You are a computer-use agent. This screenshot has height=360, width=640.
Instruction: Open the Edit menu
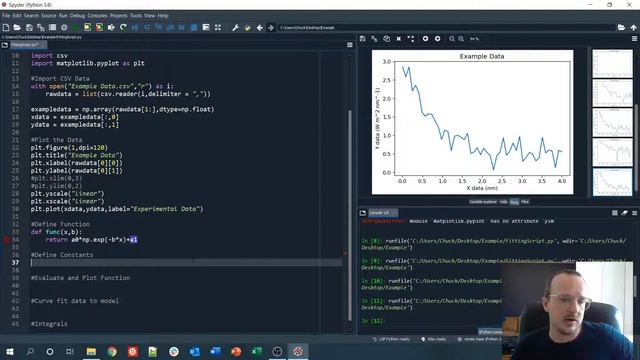[17, 16]
